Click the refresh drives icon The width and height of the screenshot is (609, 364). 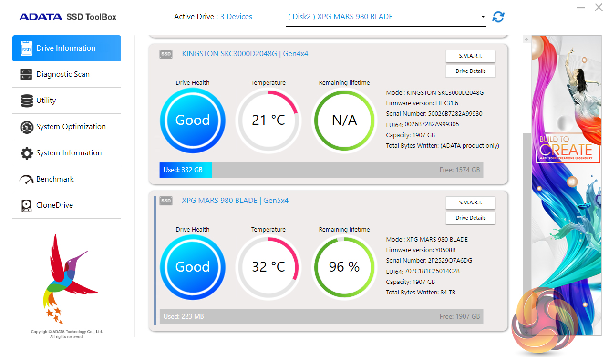[x=498, y=17]
